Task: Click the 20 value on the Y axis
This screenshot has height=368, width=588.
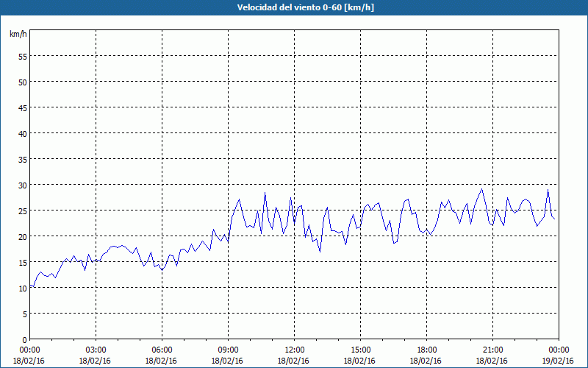Action: tap(23, 236)
